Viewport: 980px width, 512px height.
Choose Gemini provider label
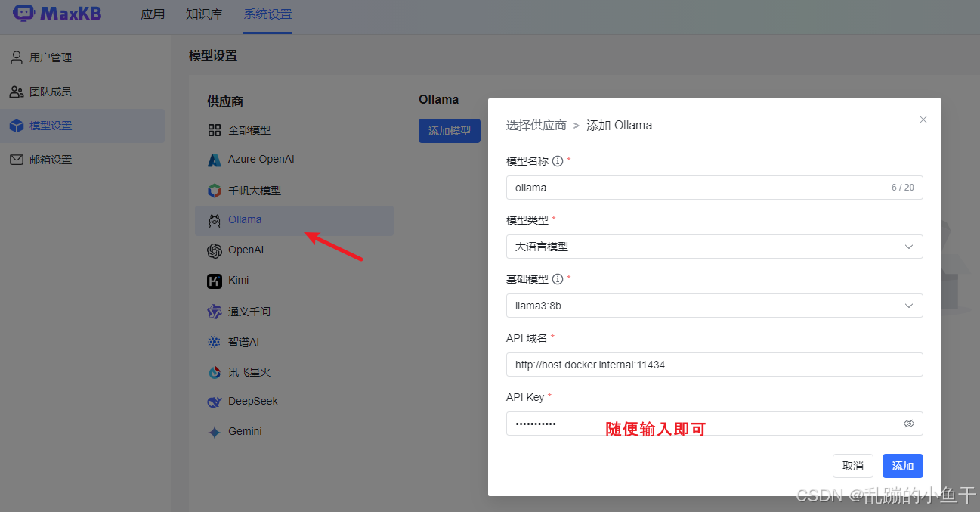[246, 432]
